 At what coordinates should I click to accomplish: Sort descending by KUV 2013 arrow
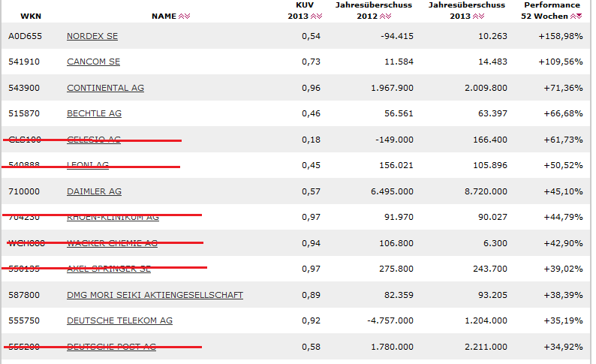click(321, 16)
